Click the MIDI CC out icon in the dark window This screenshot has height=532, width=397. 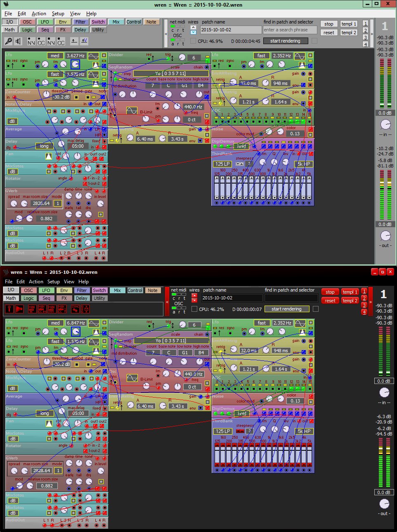pos(61,308)
